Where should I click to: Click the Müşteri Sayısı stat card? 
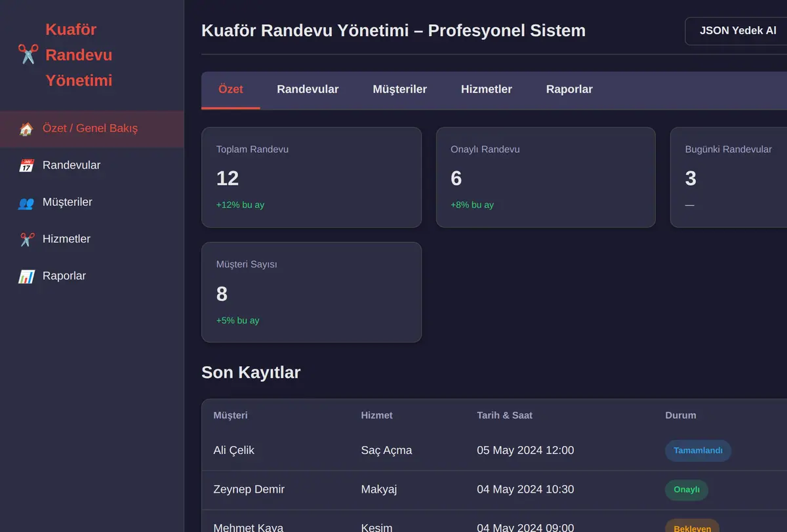pyautogui.click(x=312, y=293)
